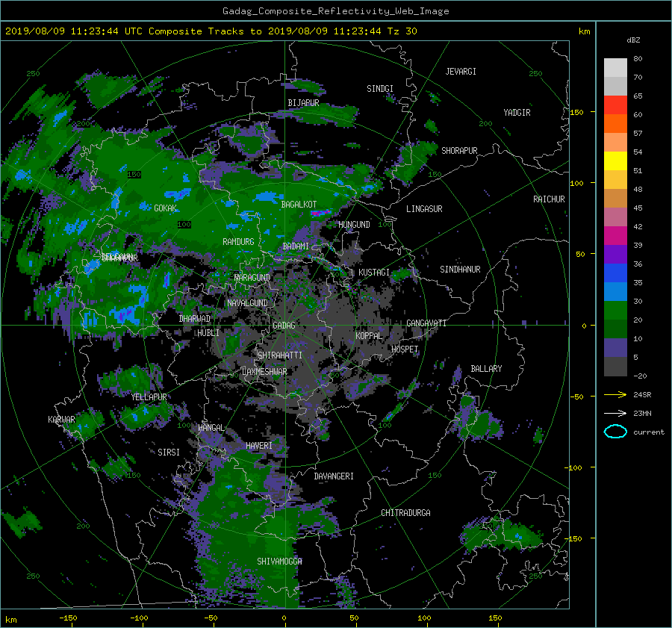Click the SINDHANUR city label
Screen dimensions: 672x628
(460, 270)
